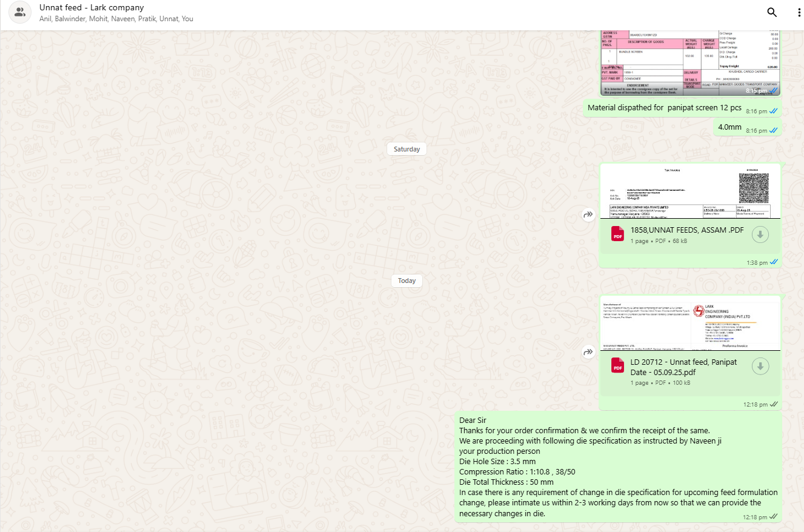Click the group avatar icon

pyautogui.click(x=19, y=13)
